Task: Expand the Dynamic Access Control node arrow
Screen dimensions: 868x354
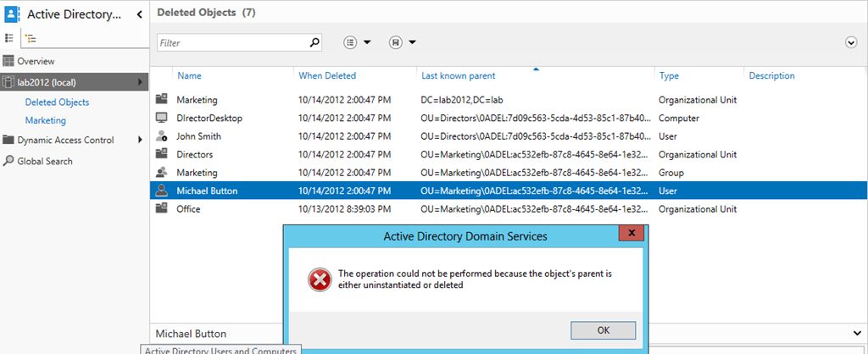Action: 140,141
